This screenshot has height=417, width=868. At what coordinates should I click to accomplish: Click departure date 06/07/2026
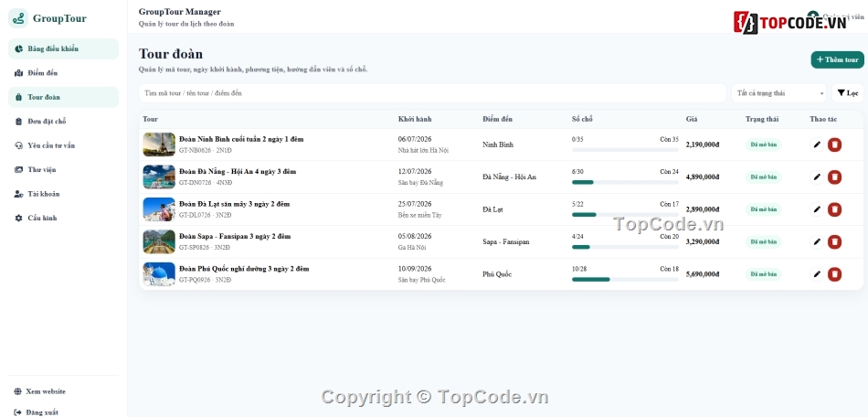coord(415,140)
